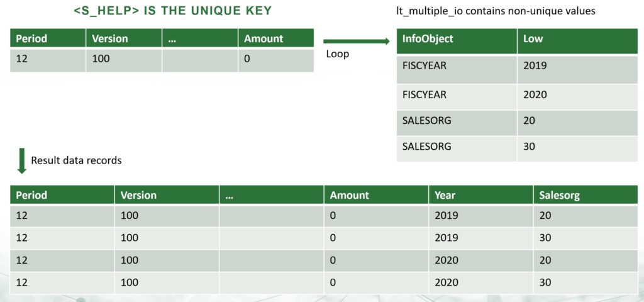644x302 pixels.
Task: Click the "..." header in the results table
Action: (228, 195)
